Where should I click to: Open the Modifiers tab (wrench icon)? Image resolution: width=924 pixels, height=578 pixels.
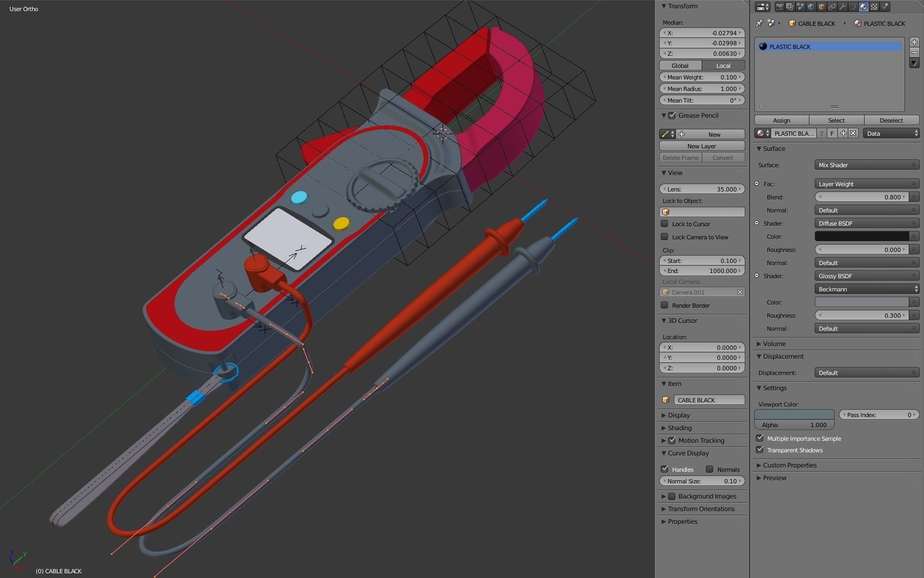click(x=841, y=7)
